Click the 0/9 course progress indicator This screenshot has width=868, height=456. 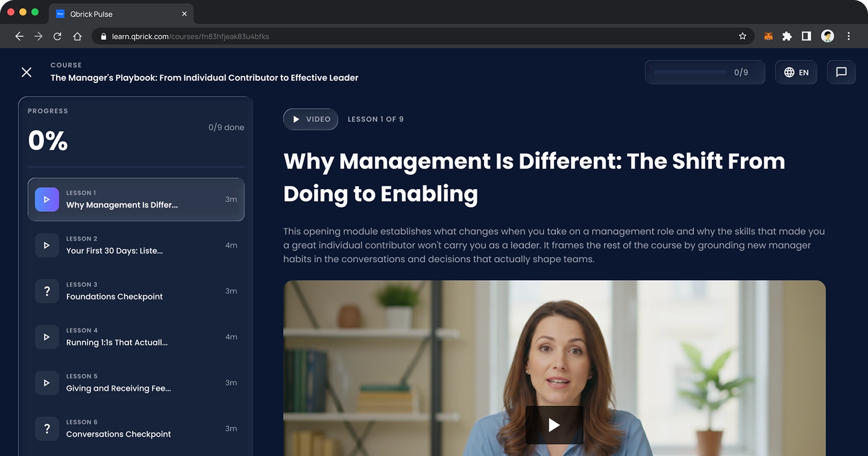[x=705, y=72]
